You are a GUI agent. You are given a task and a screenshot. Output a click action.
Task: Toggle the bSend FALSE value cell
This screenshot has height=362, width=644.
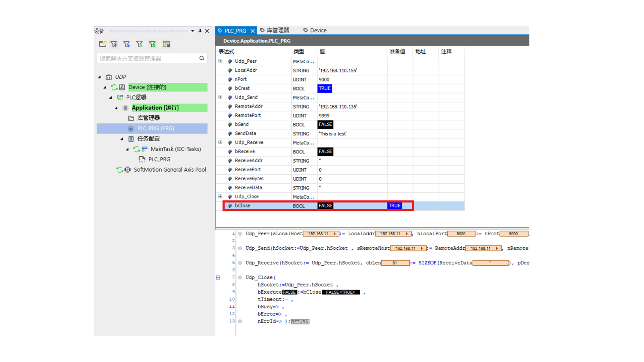[325, 125]
